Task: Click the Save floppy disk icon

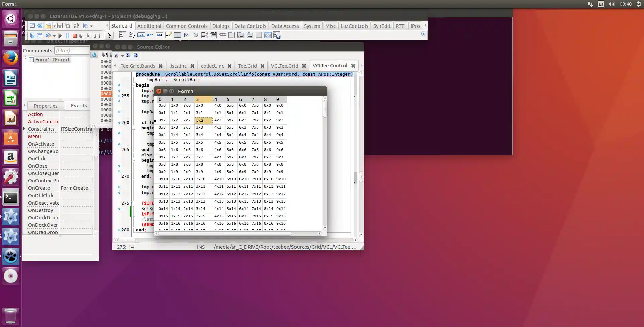Action: 60,26
